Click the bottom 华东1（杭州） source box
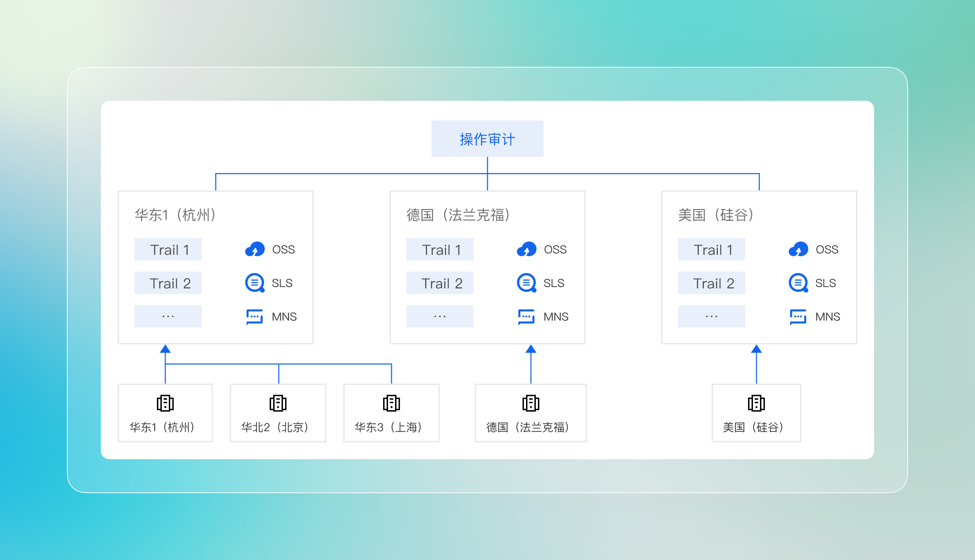The image size is (975, 560). coord(165,413)
